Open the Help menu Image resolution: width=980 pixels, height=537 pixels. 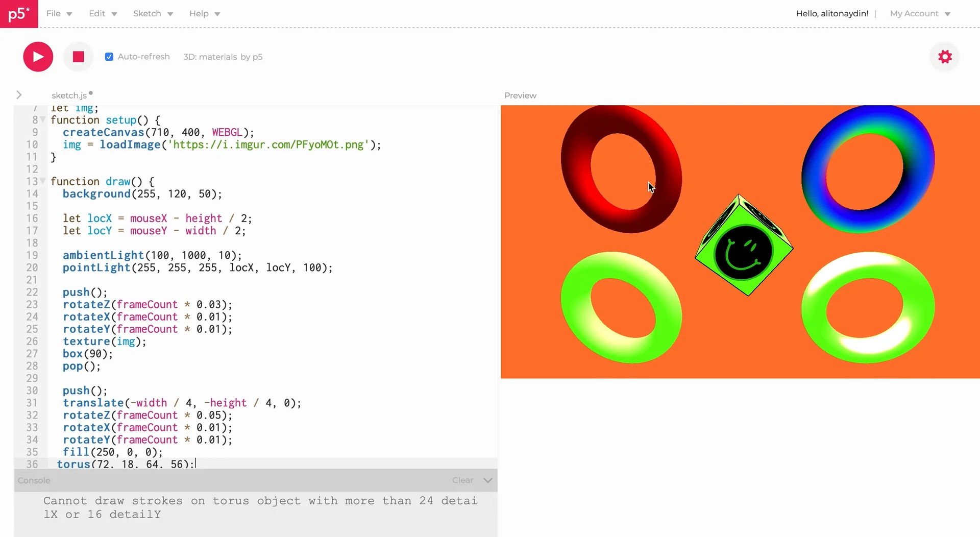204,14
